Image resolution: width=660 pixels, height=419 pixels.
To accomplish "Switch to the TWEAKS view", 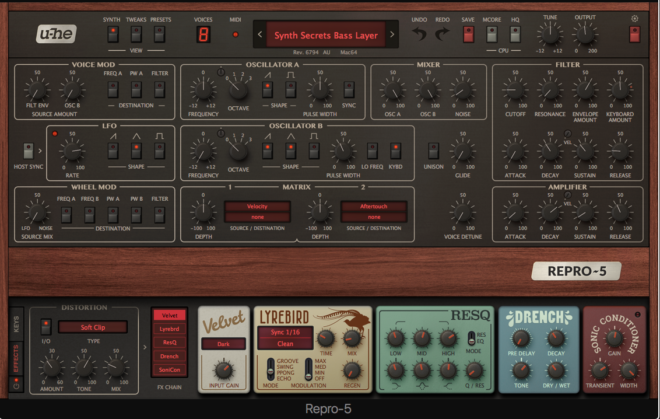I will [136, 34].
